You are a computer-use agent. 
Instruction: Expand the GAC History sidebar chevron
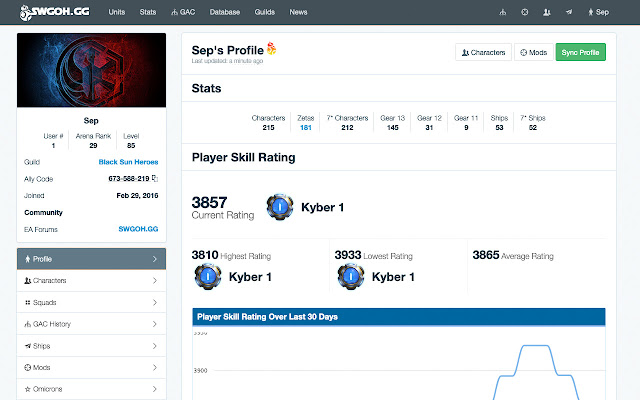click(155, 324)
